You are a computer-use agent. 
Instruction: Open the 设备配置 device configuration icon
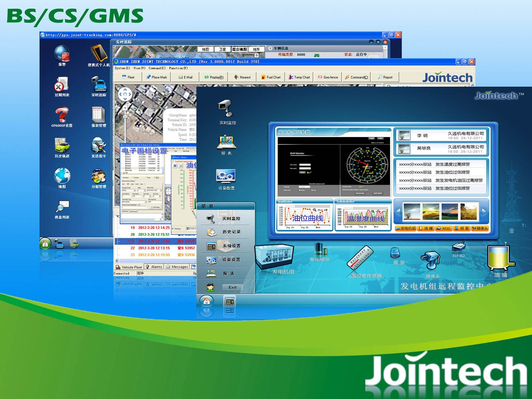pyautogui.click(x=226, y=179)
